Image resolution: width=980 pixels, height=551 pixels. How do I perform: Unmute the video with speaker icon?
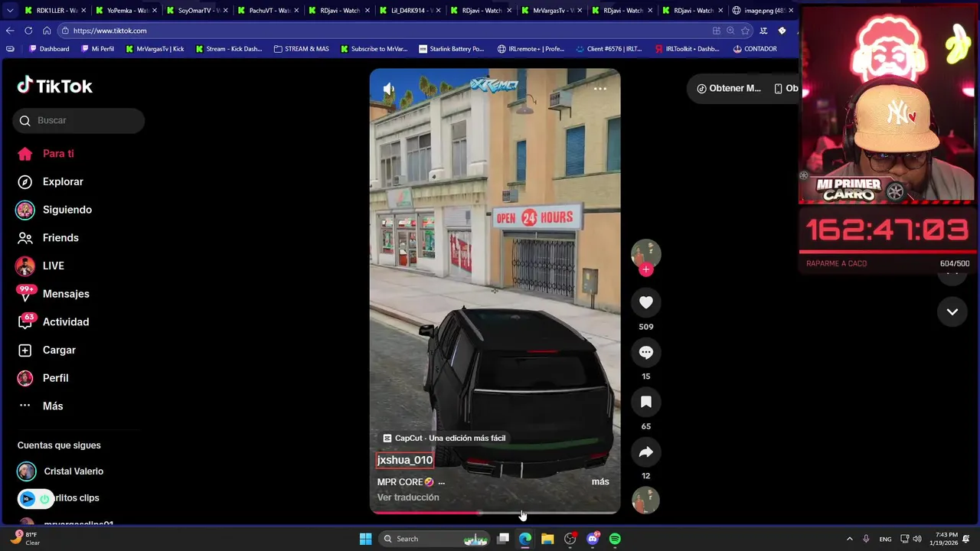[389, 90]
